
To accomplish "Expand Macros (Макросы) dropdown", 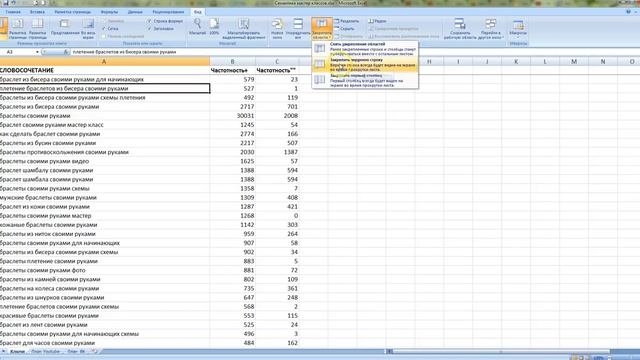I will pos(518,29).
